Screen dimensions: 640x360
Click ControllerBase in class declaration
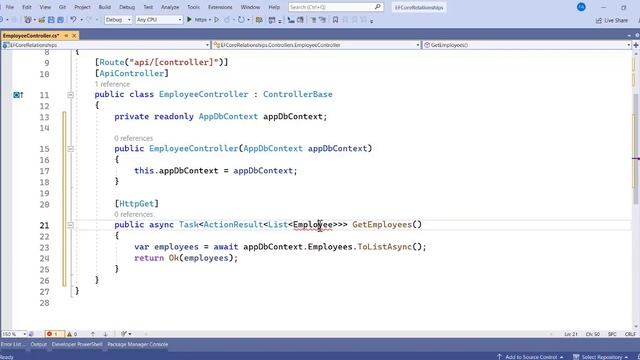click(x=298, y=94)
